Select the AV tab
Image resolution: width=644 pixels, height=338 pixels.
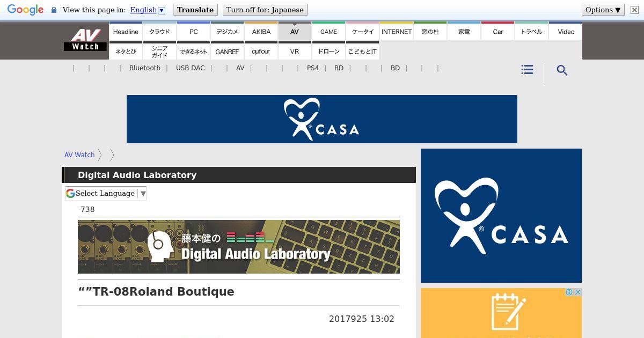tap(295, 31)
